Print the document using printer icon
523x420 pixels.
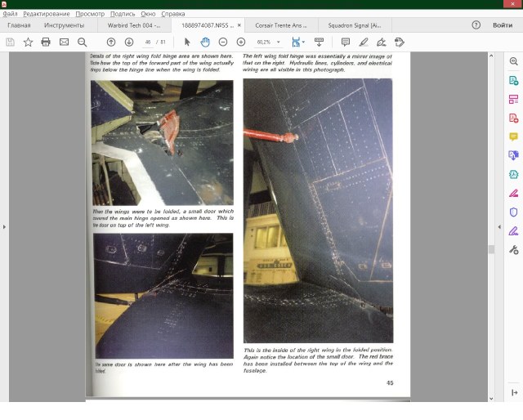coord(46,42)
